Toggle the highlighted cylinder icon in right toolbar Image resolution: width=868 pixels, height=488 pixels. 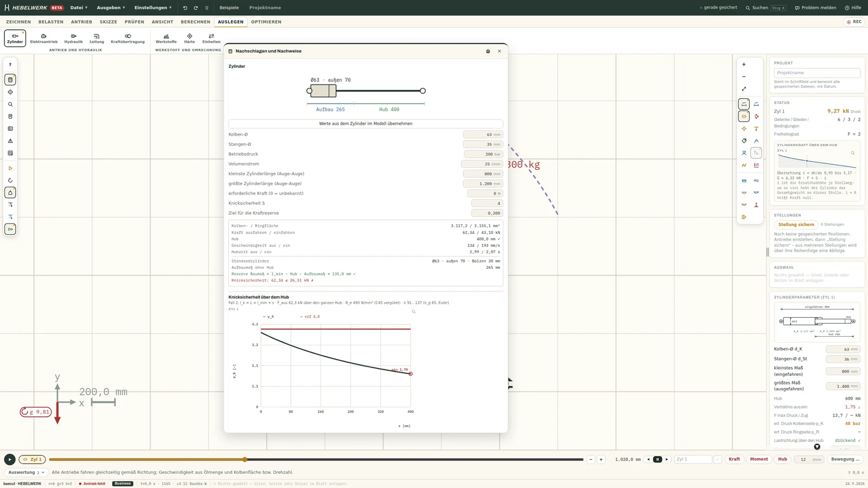(744, 116)
